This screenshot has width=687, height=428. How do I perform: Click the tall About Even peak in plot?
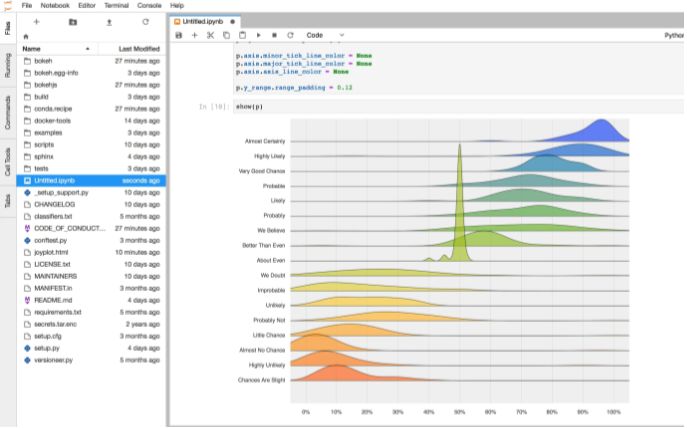(460, 202)
